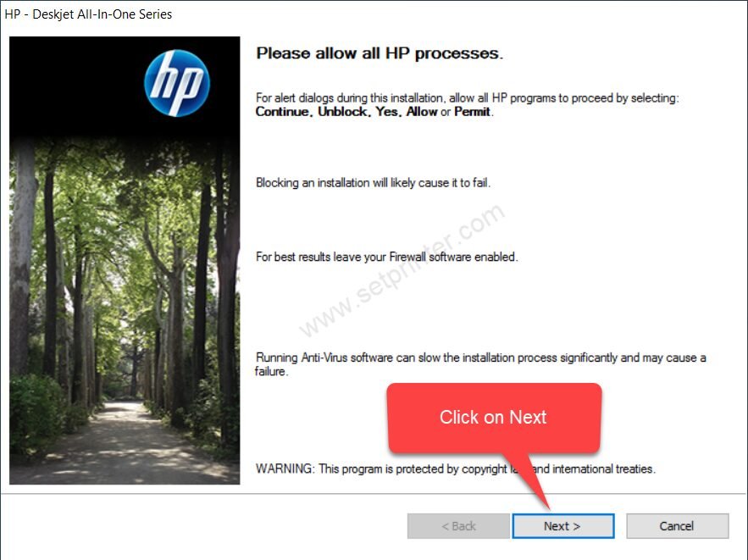Click the HP logo badge

[x=177, y=83]
